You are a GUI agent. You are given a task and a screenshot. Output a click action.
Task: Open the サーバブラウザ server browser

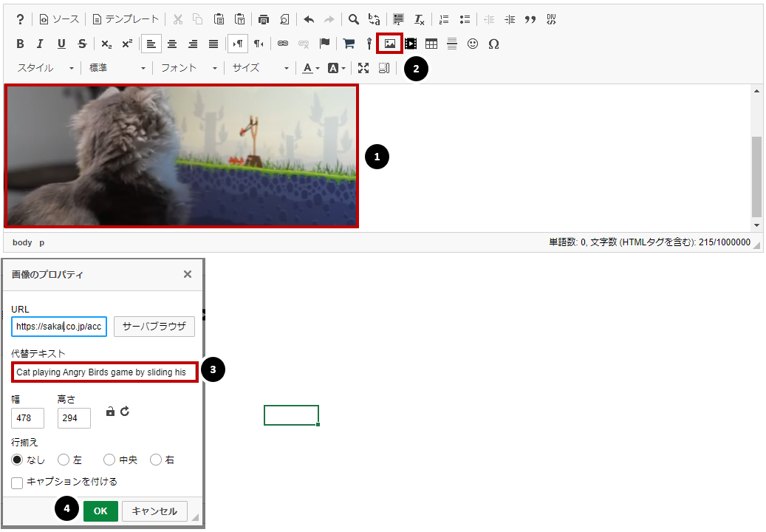point(154,327)
